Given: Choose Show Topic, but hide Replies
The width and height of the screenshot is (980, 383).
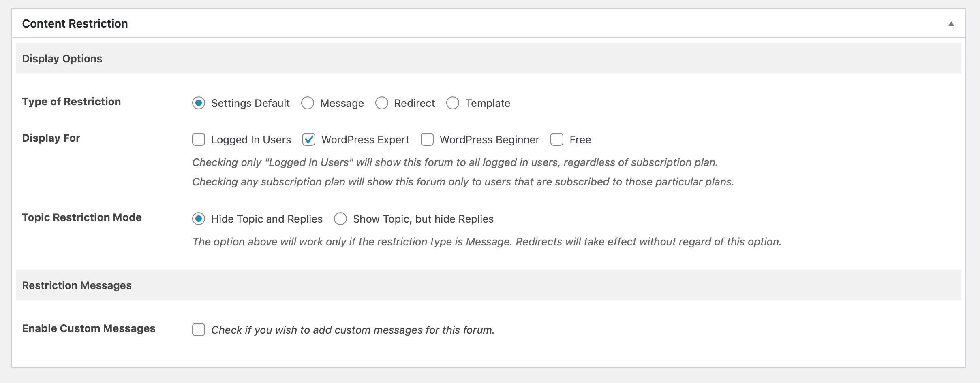Looking at the screenshot, I should click(x=340, y=219).
